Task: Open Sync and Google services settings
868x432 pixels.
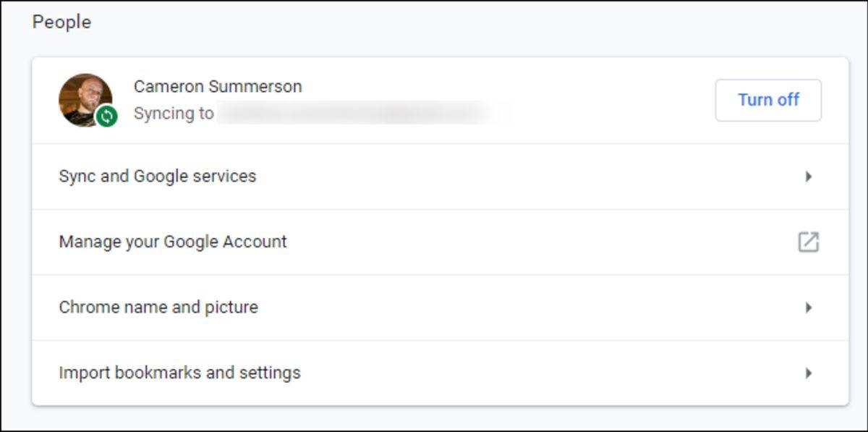Action: point(158,177)
